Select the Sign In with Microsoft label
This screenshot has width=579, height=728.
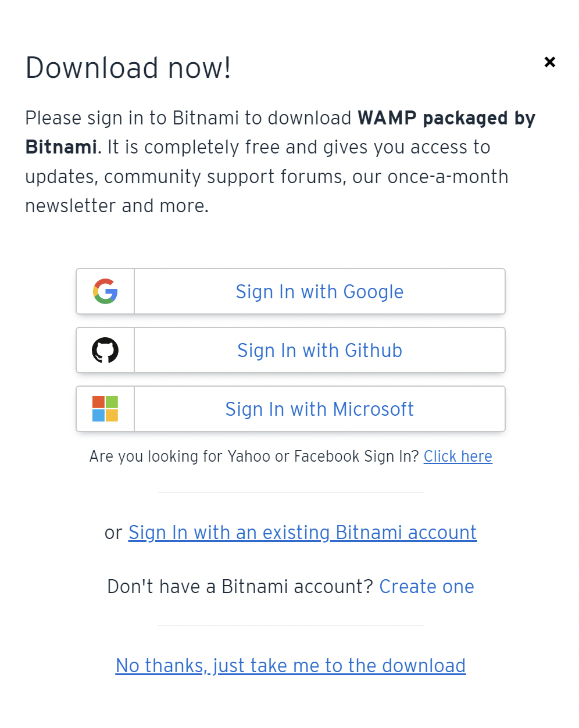[319, 409]
